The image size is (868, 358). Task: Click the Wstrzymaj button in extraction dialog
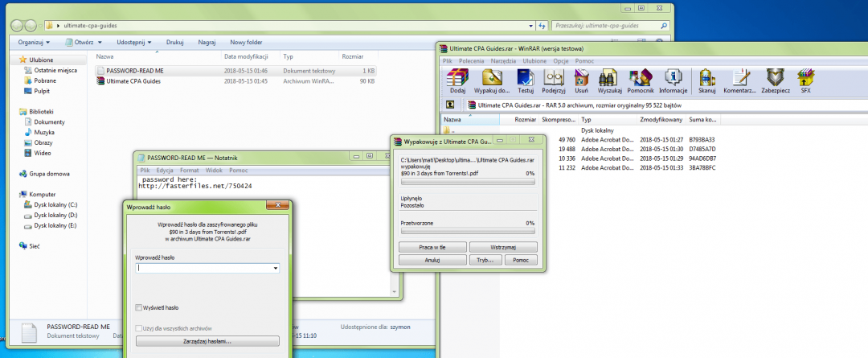[502, 247]
